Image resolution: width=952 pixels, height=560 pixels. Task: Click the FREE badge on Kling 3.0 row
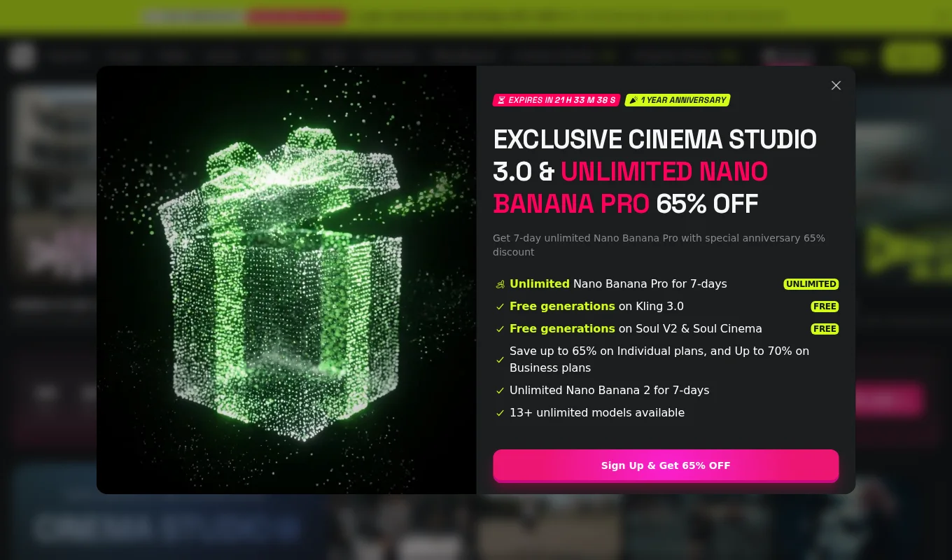825,307
